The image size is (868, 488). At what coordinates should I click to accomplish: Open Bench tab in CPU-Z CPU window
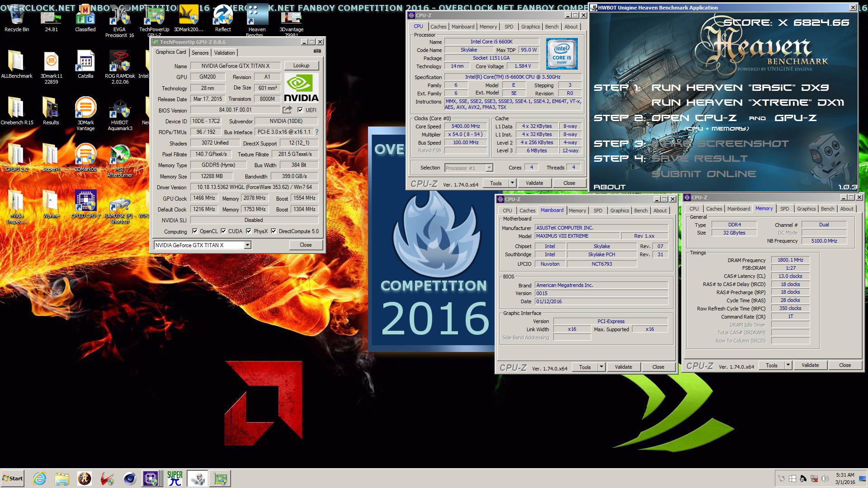click(x=552, y=27)
